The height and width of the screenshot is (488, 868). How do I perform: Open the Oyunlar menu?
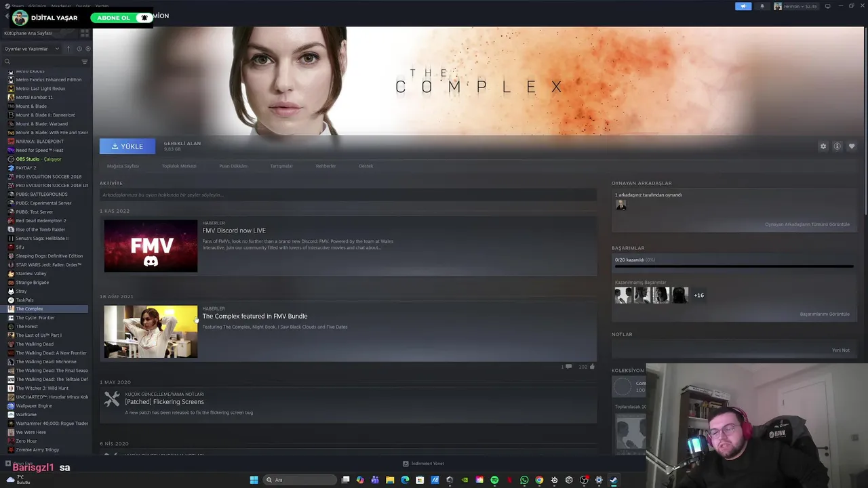[x=83, y=6]
